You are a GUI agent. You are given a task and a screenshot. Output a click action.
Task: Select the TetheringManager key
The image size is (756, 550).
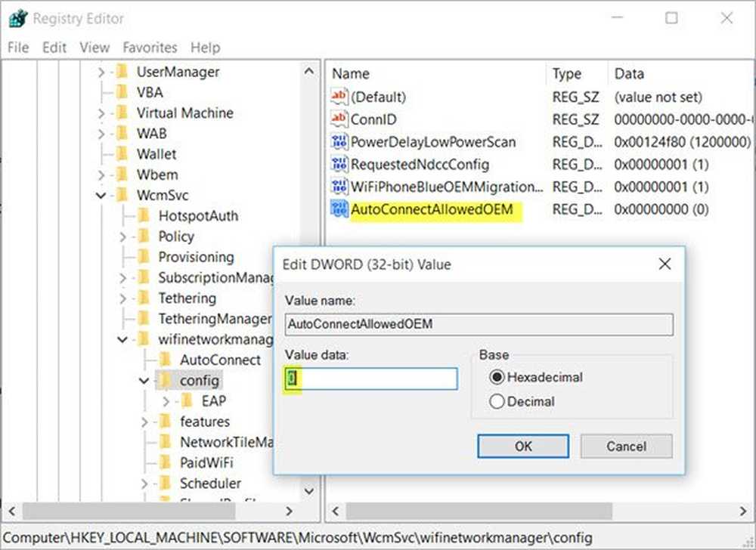[x=215, y=319]
